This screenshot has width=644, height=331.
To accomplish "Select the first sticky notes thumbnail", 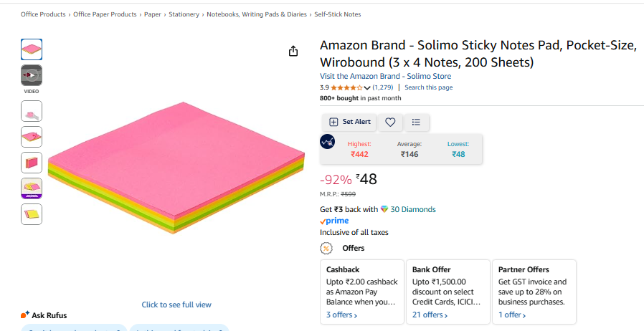I will tap(32, 49).
